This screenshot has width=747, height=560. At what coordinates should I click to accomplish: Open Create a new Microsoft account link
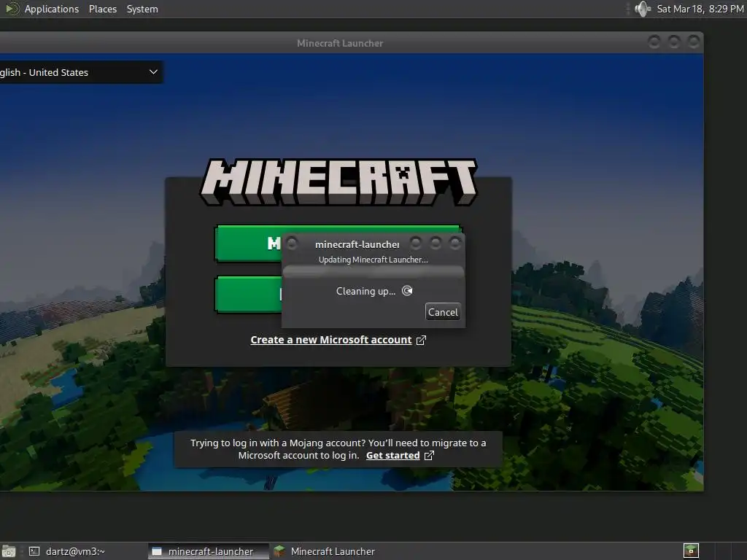330,340
